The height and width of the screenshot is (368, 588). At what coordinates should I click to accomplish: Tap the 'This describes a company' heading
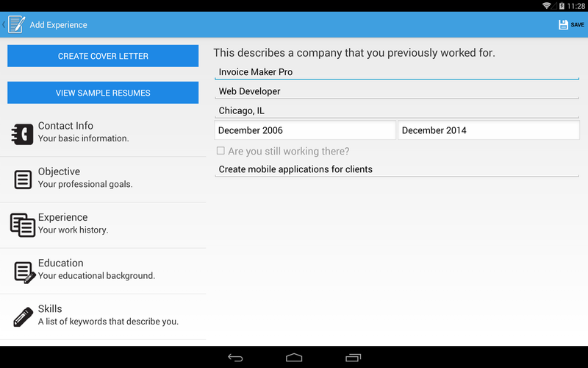click(x=354, y=52)
